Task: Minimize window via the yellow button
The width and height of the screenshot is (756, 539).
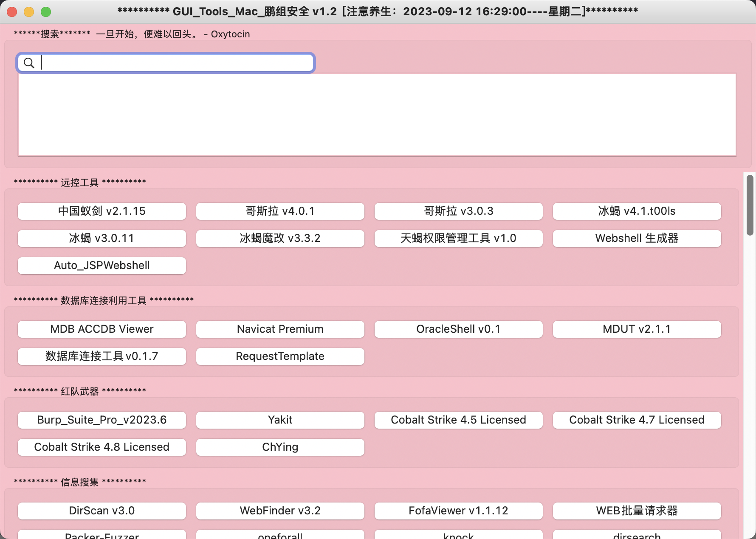Action: point(29,12)
